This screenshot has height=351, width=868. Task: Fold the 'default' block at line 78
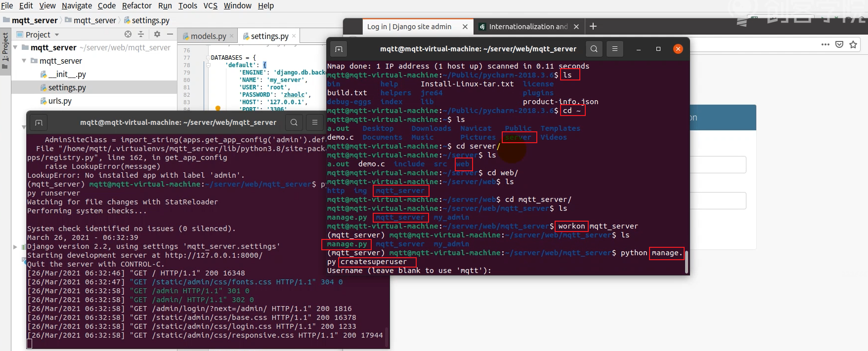click(x=208, y=65)
